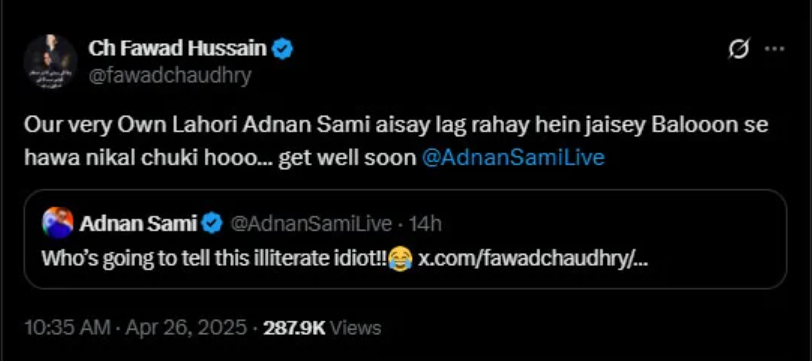Click the laughing emoji in the quoted post

(x=400, y=258)
